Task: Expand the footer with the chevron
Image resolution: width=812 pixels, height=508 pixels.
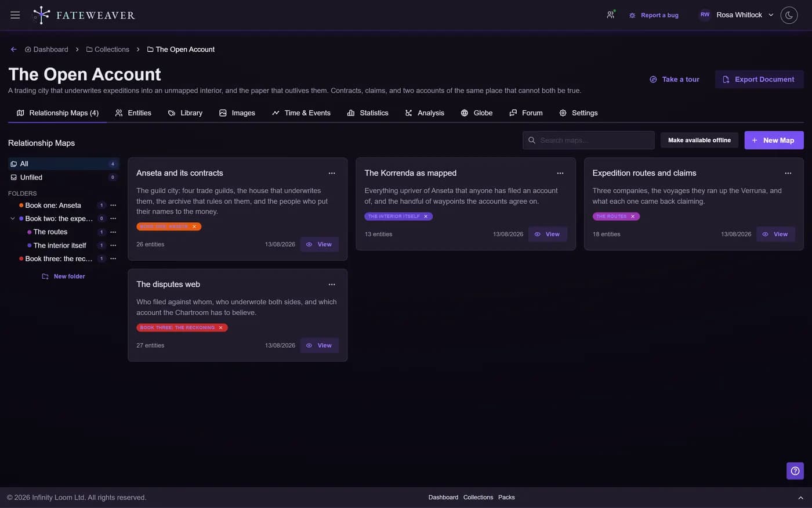Action: click(800, 498)
